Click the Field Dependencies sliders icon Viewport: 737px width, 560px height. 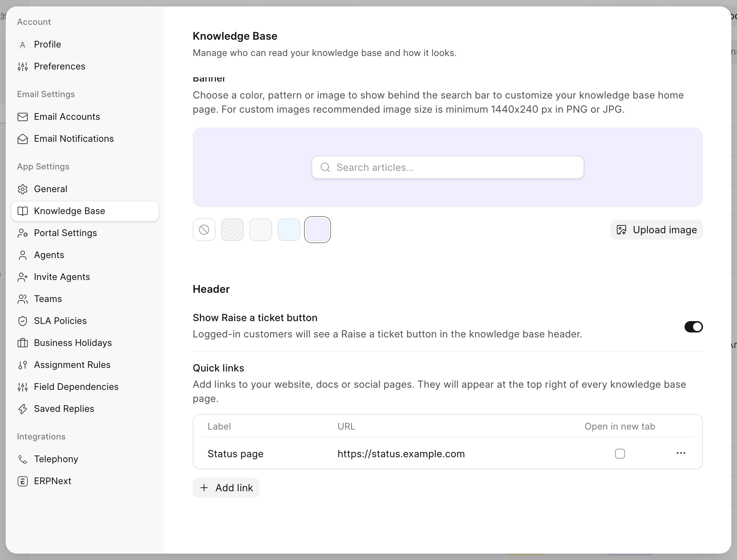tap(23, 387)
